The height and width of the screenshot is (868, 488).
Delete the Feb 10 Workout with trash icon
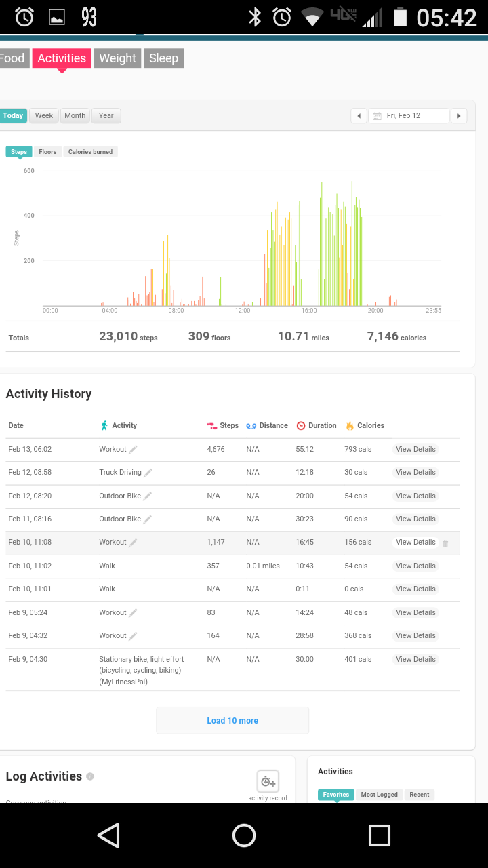tap(445, 543)
